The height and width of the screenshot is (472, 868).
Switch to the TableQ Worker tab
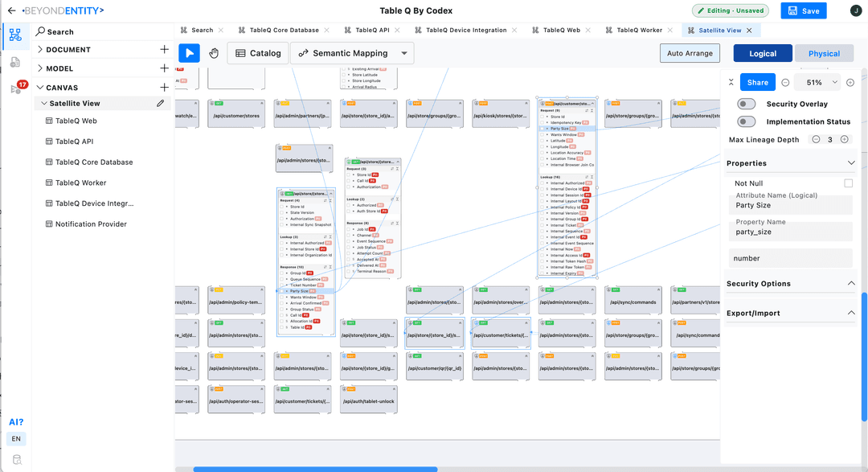tap(639, 31)
